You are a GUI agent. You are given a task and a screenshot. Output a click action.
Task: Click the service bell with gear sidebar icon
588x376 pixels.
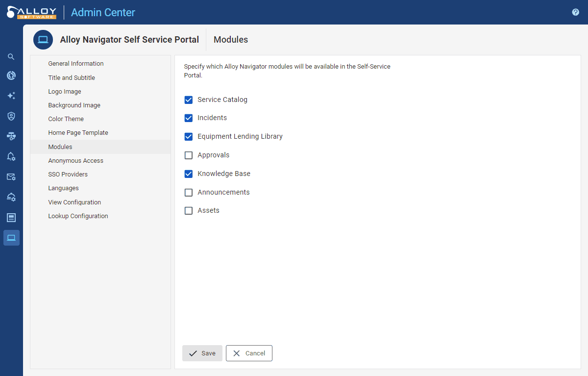(11, 197)
